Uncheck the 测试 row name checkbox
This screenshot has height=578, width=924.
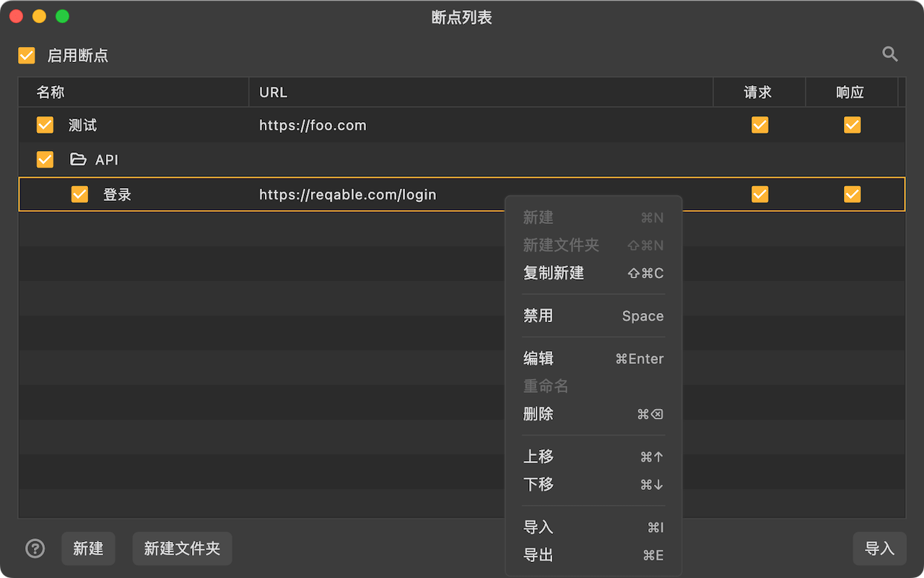[45, 125]
